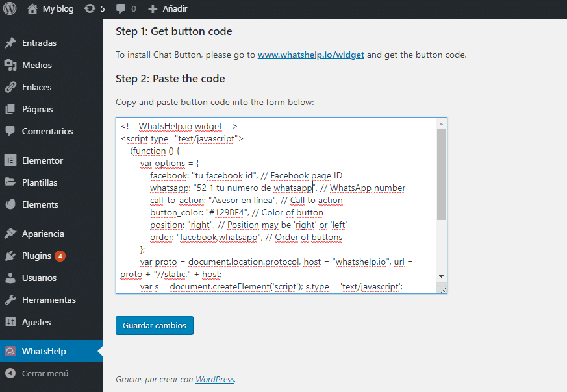This screenshot has width=567, height=392.
Task: Open the Plantillas folder item
Action: [x=40, y=182]
